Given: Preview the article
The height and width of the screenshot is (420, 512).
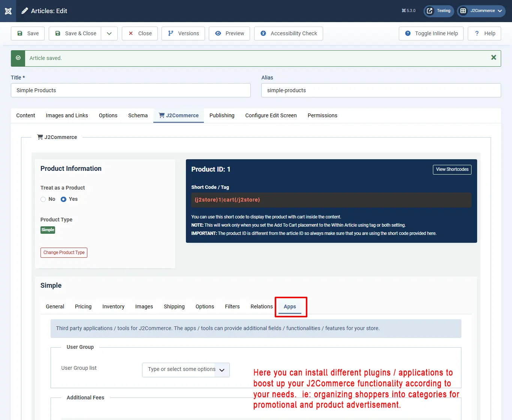Looking at the screenshot, I should click(x=229, y=33).
